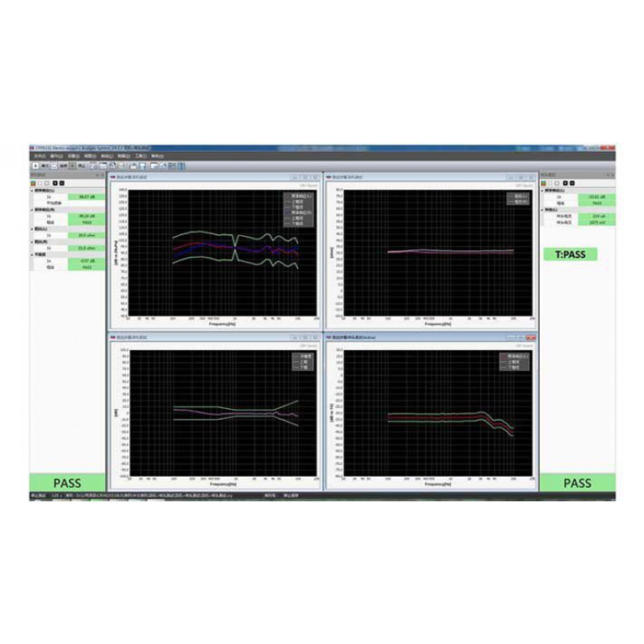Click the legend box in the bottom-left chart

coord(303,362)
